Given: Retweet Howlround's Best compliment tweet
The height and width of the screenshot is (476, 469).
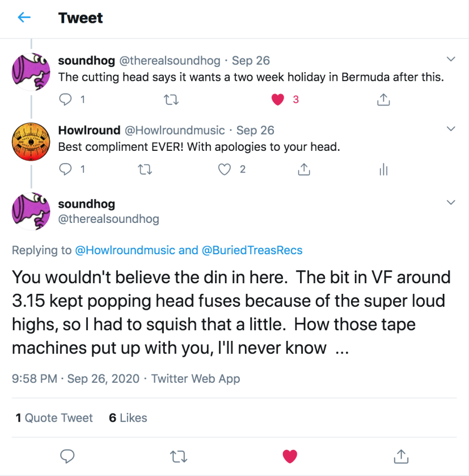Looking at the screenshot, I should coord(145,169).
